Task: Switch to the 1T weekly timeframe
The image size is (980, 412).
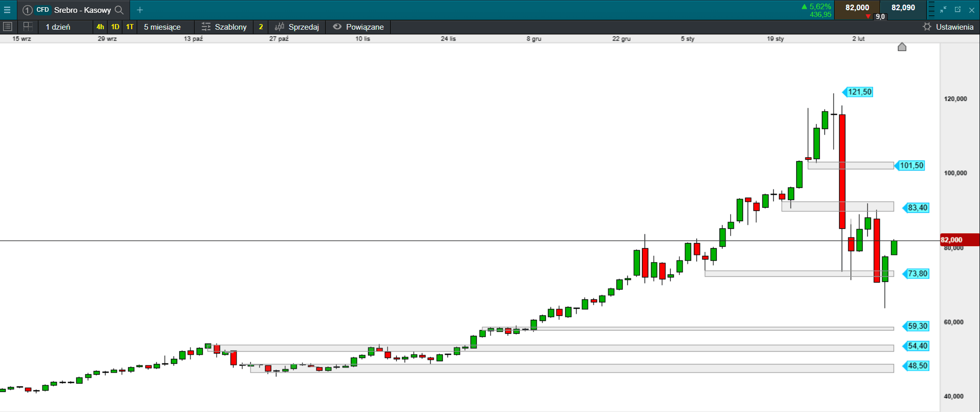Action: tap(130, 27)
